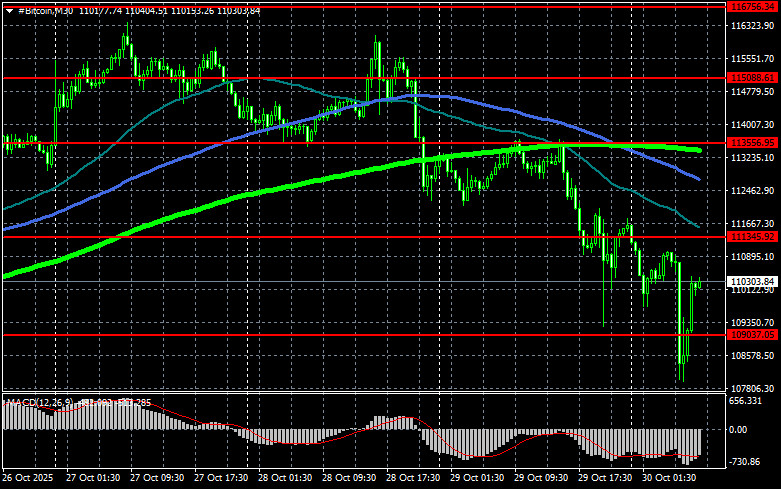Click the current price label 110303.84
Viewport: 781px width, 489px height.
point(752,281)
